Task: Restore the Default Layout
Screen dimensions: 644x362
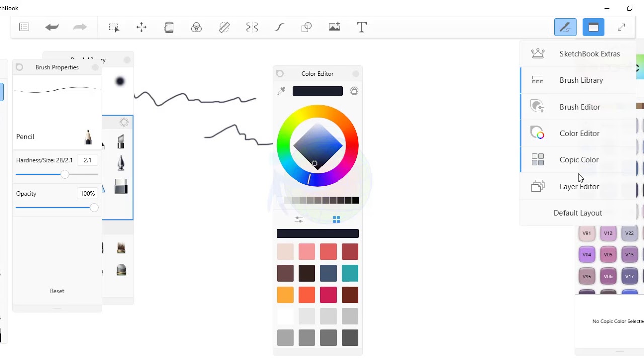Action: pyautogui.click(x=578, y=213)
